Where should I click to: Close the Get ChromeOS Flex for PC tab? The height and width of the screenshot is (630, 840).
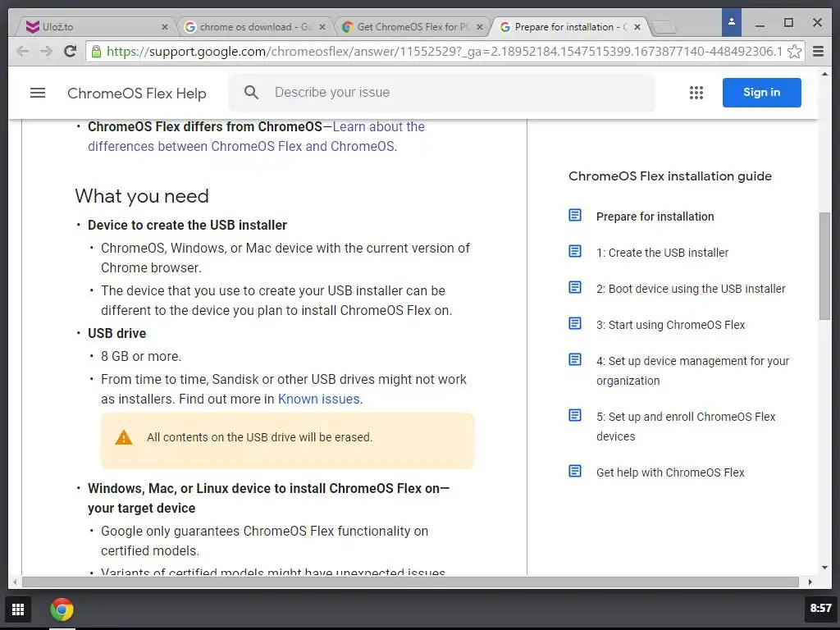(479, 27)
